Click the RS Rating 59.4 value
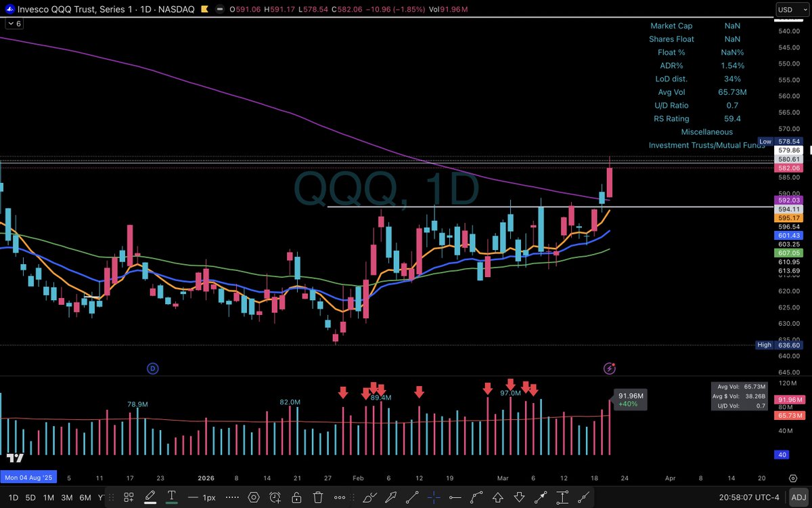The image size is (812, 508). click(x=732, y=119)
